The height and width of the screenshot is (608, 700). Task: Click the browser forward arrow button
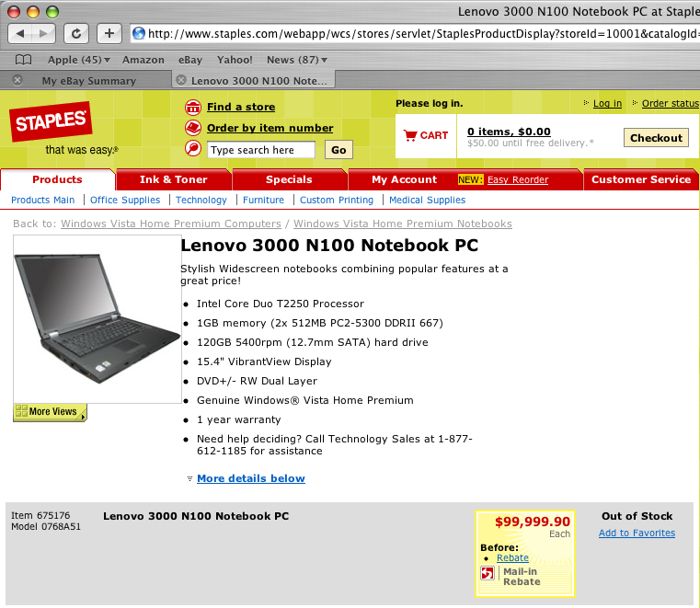pyautogui.click(x=44, y=33)
